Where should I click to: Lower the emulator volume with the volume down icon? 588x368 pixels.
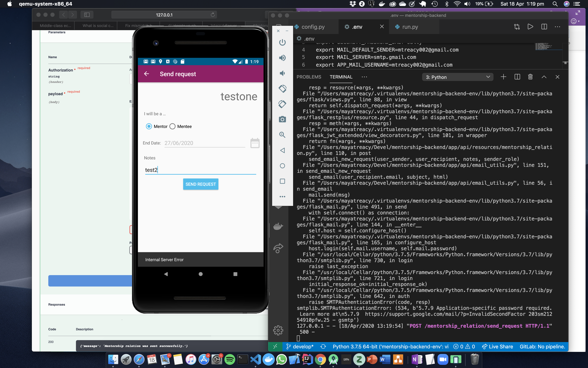pos(282,73)
